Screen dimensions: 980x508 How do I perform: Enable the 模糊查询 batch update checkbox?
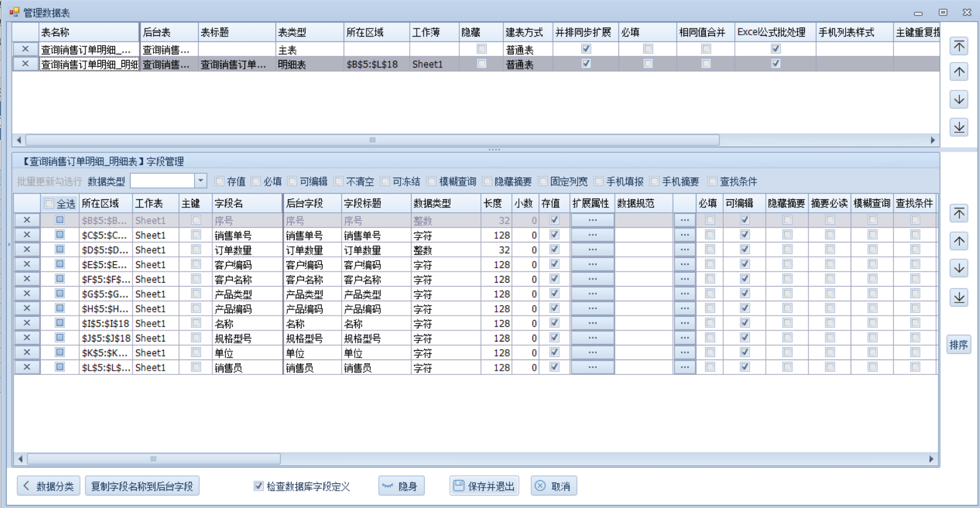[x=431, y=181]
